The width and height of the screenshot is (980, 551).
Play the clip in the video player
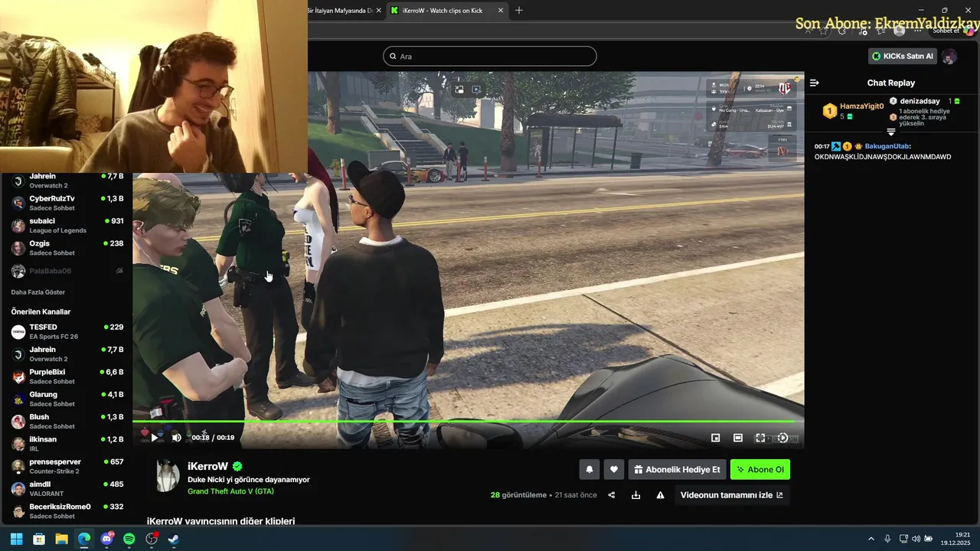tap(154, 438)
